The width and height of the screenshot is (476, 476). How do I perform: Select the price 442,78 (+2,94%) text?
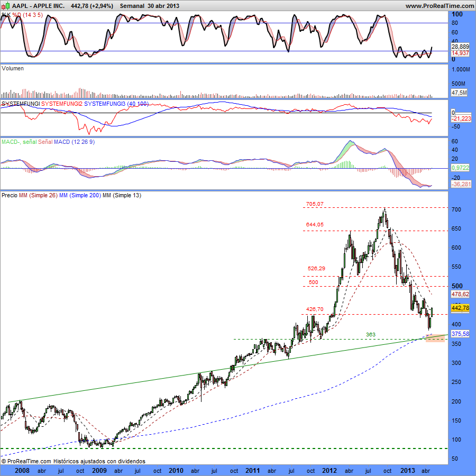92,6
